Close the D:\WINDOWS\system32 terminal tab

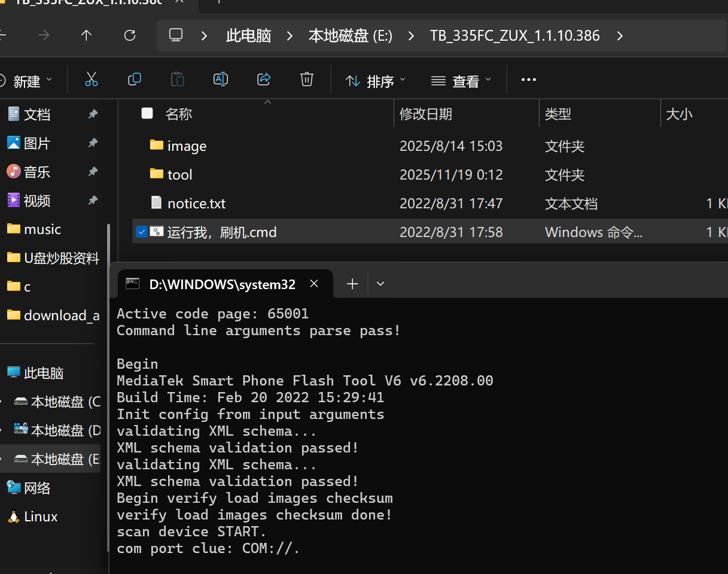click(314, 284)
